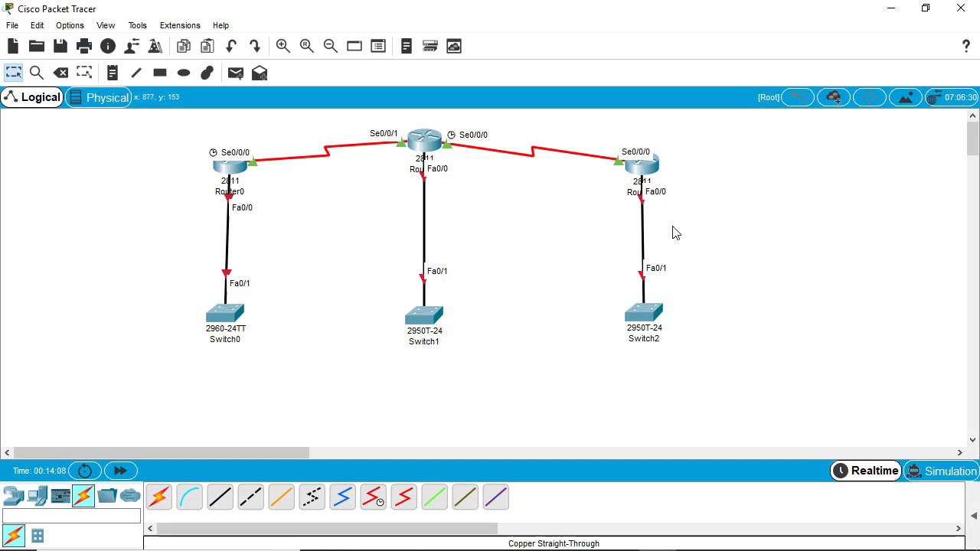980x551 pixels.
Task: Print the workspace with the printer icon
Action: coord(84,47)
